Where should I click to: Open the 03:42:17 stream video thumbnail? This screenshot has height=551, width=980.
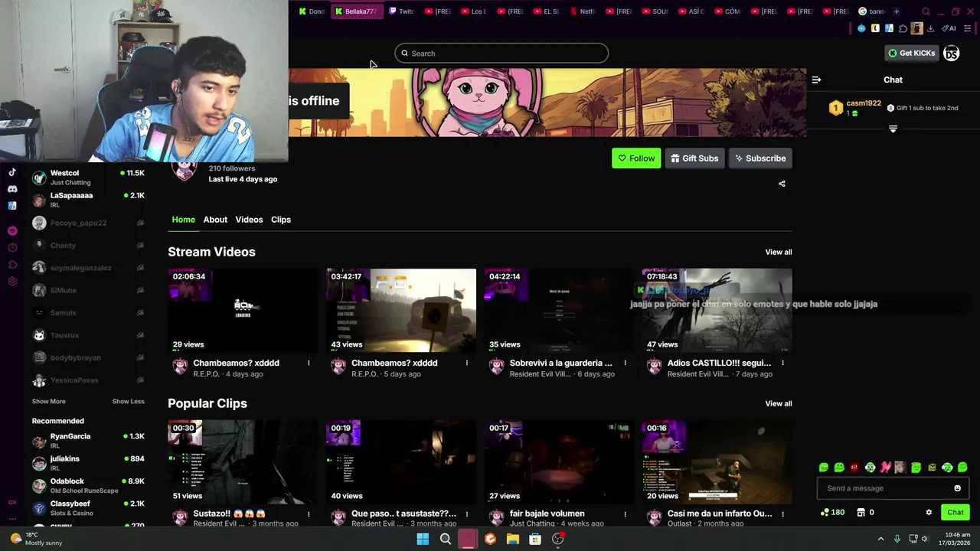pos(401,310)
